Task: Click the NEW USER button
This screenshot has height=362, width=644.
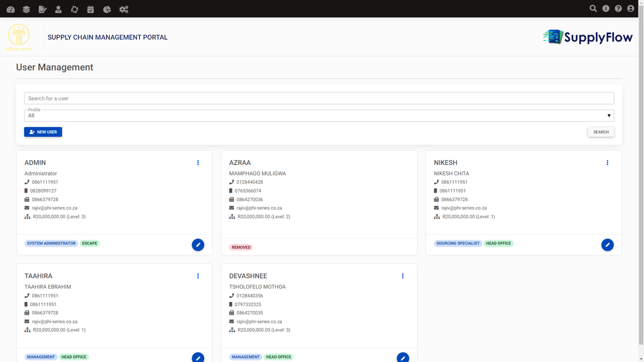Action: [43, 132]
